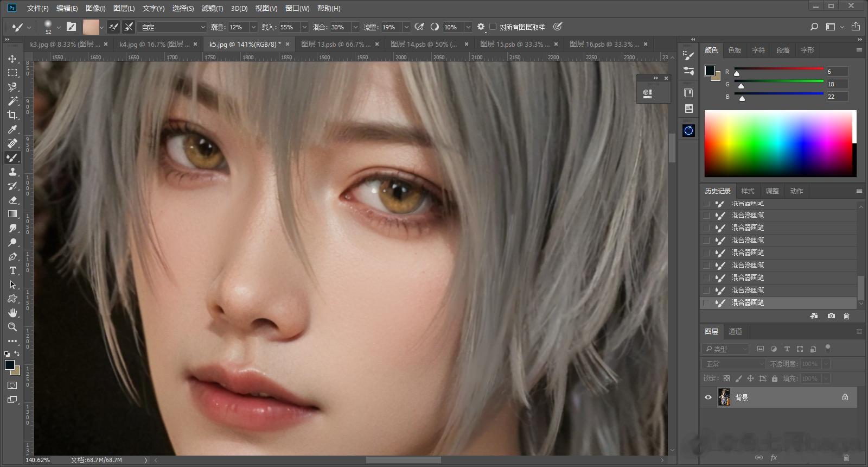Expand the 潮湿 12% value dropdown
The width and height of the screenshot is (868, 467).
[253, 27]
